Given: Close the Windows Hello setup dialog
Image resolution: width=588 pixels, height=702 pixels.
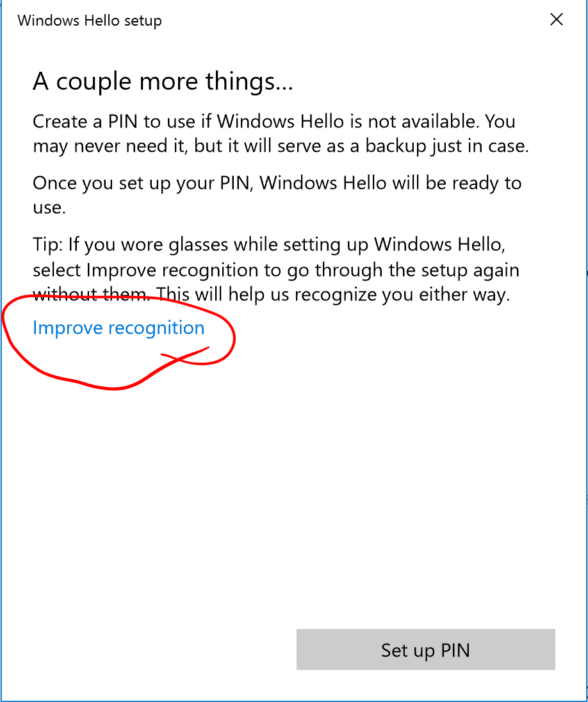Looking at the screenshot, I should click(556, 20).
